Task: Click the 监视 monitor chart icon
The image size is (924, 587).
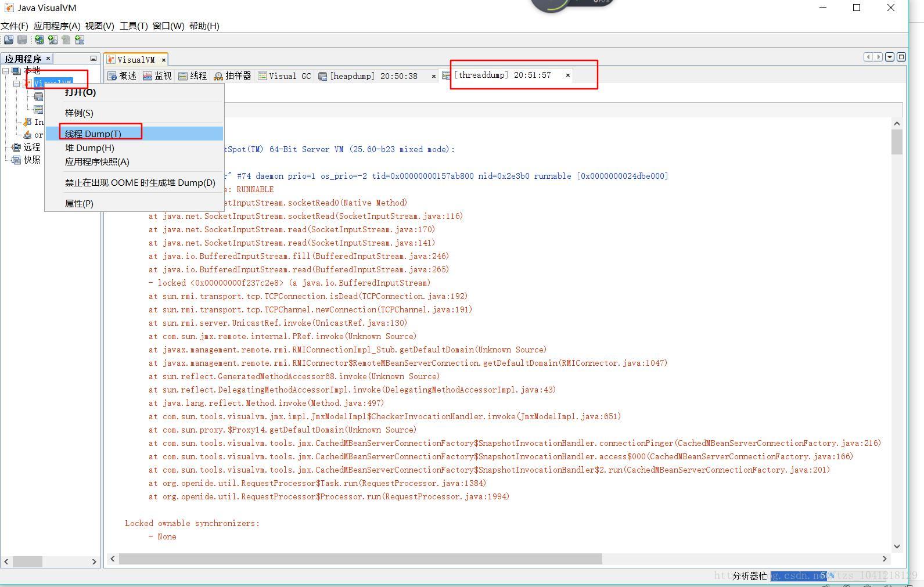Action: click(148, 76)
